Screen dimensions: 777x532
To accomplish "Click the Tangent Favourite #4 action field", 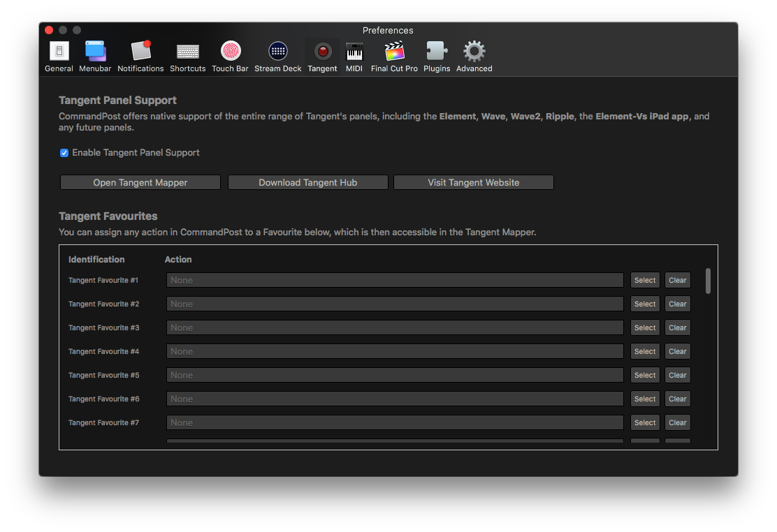I will (x=395, y=352).
